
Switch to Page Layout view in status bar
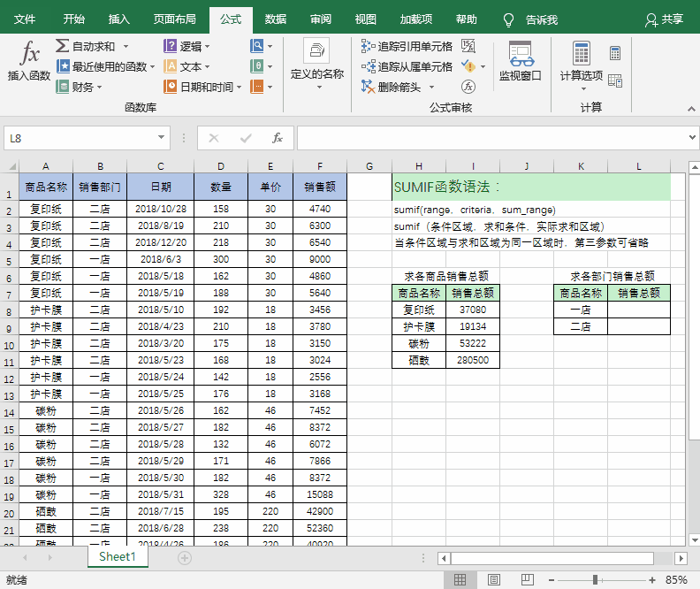click(x=494, y=579)
